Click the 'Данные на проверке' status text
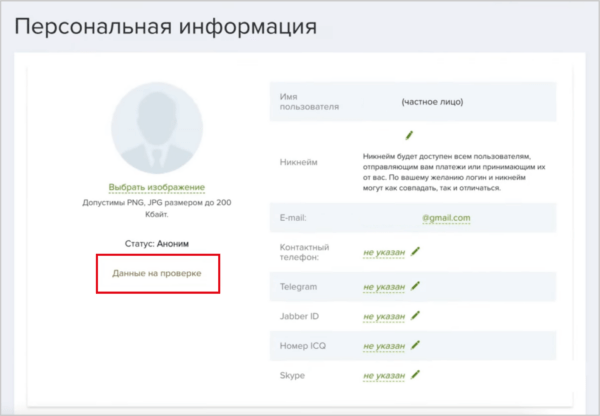 [x=157, y=273]
